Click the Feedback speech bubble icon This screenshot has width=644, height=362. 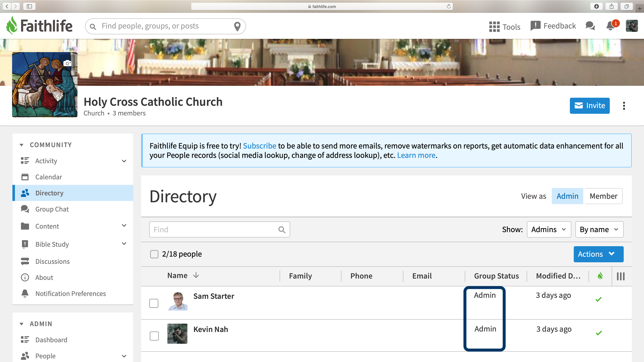[535, 26]
